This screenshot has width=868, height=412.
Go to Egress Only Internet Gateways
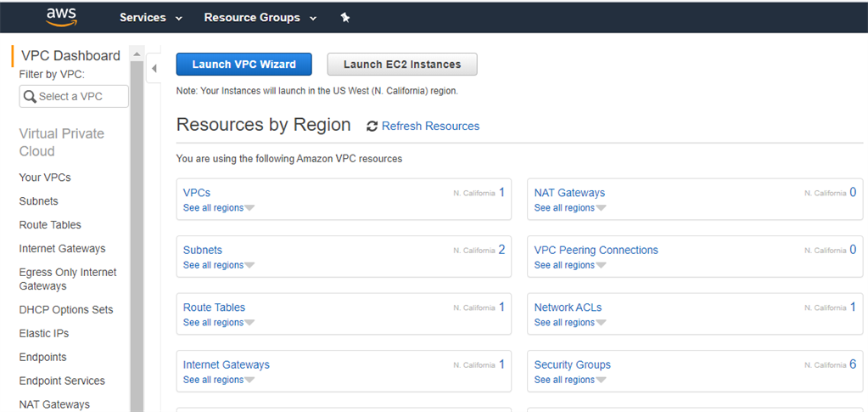68,279
